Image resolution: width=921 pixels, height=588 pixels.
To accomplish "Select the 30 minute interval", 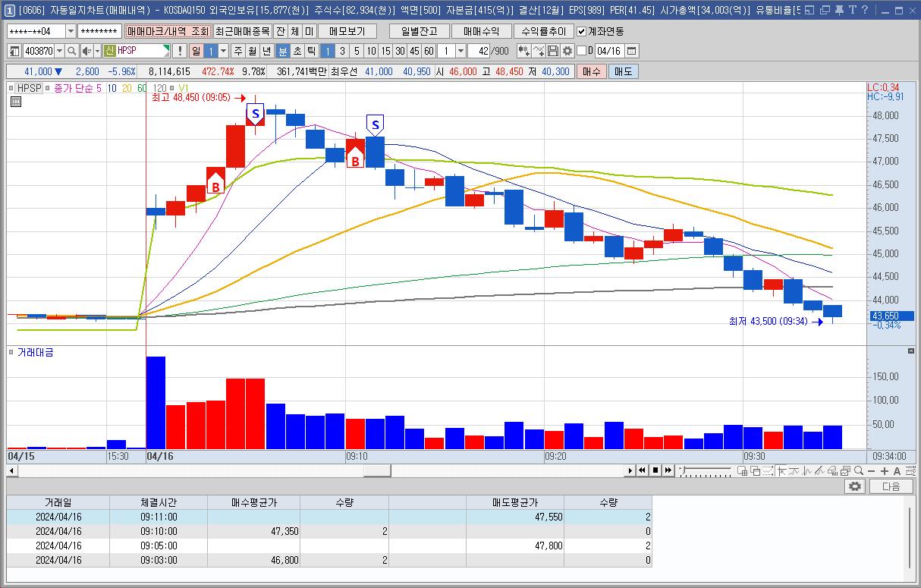I will pyautogui.click(x=400, y=51).
